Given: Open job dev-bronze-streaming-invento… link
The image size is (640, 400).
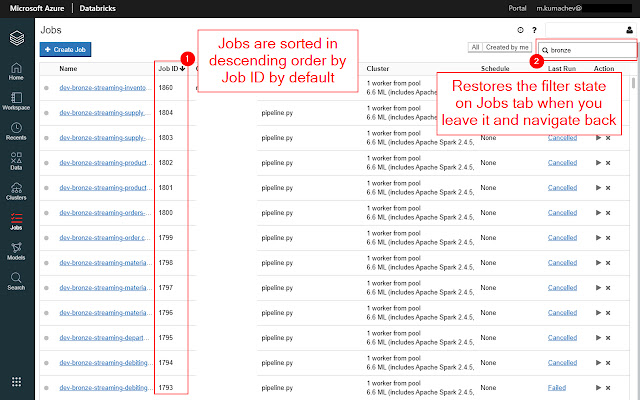Looking at the screenshot, I should click(103, 88).
